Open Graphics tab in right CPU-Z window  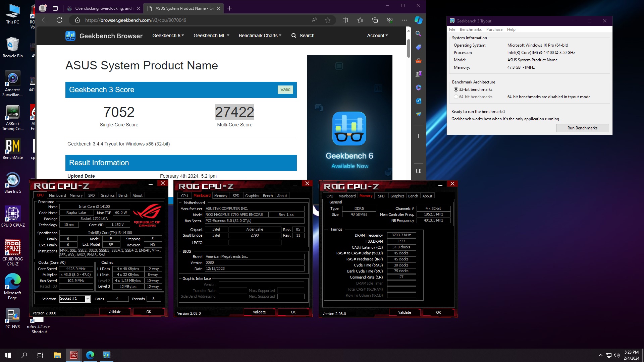[397, 196]
